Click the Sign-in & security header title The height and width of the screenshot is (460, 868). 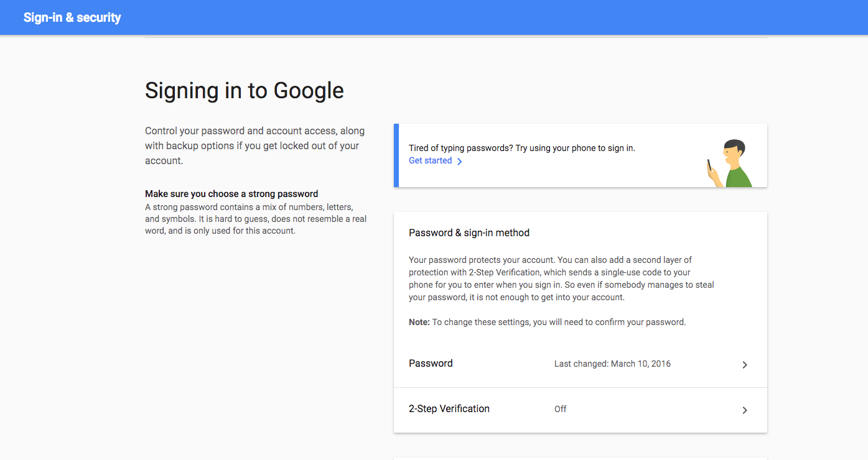click(x=72, y=17)
